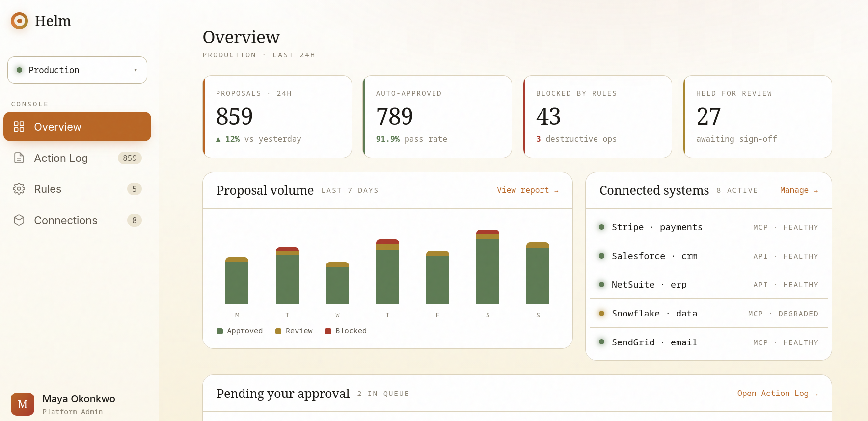Click the Open Action Log link

click(x=778, y=394)
